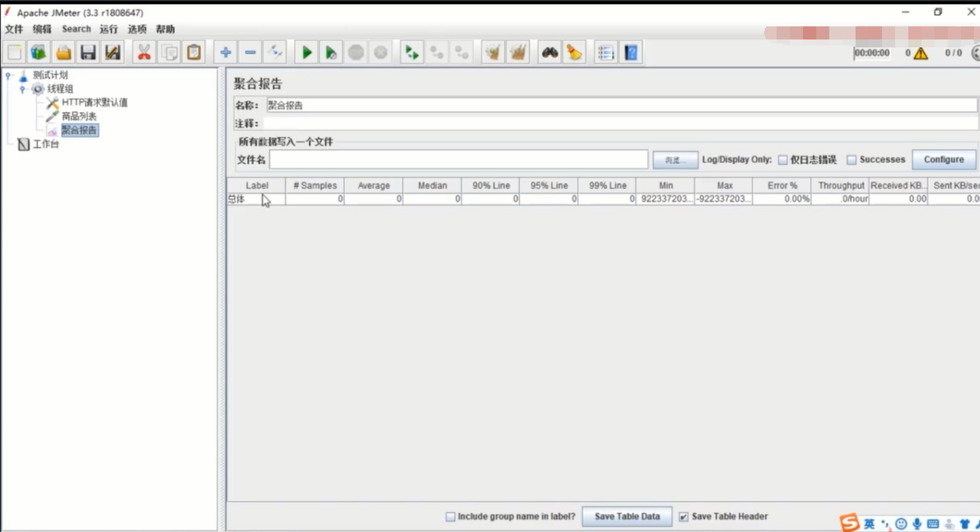This screenshot has width=980, height=532.
Task: Click the 90% Line column header
Action: pos(490,186)
